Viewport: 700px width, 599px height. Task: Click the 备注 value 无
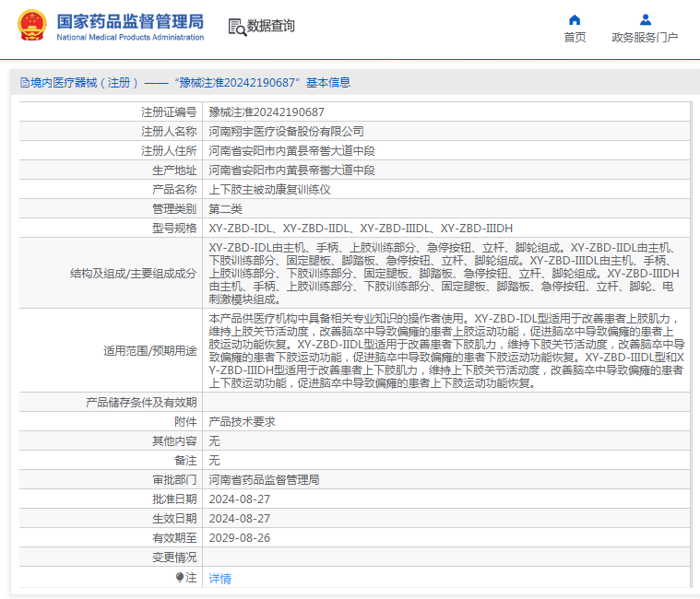pos(214,460)
